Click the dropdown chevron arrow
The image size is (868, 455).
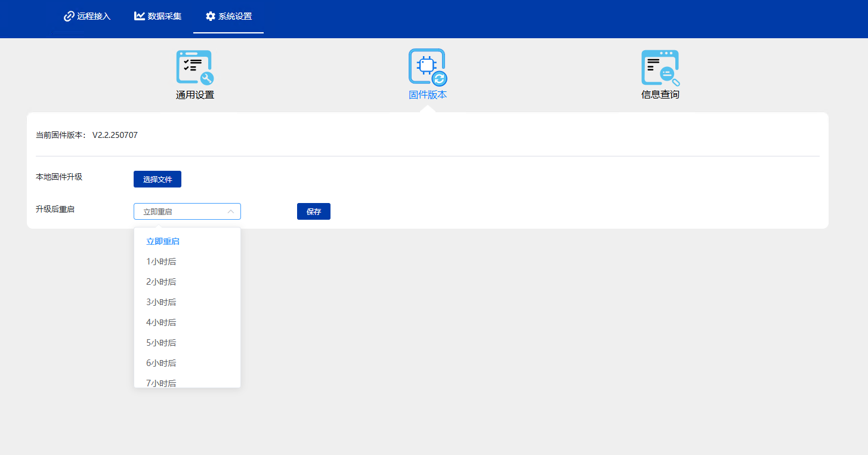point(231,211)
